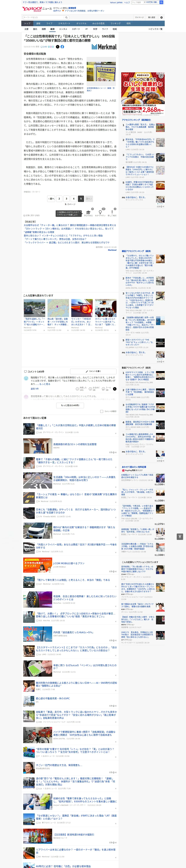This screenshot has height=868, width=186.
Task: Go to article page 3
Action: (66, 199)
